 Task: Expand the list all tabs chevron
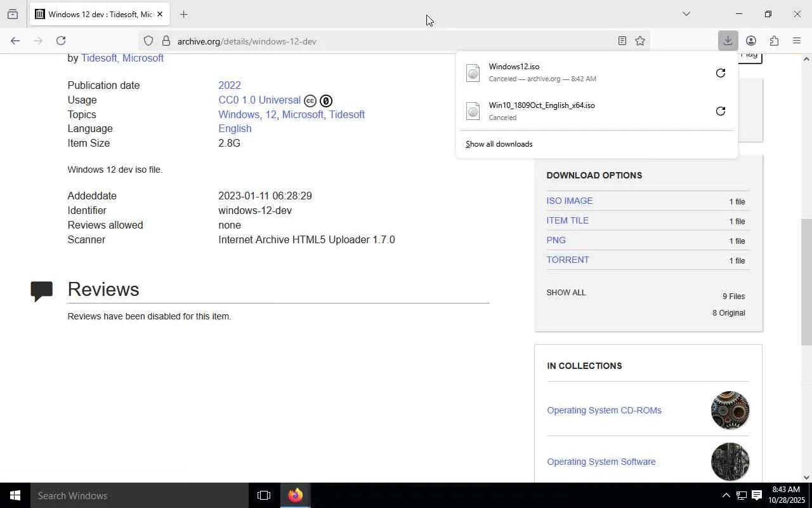(686, 14)
